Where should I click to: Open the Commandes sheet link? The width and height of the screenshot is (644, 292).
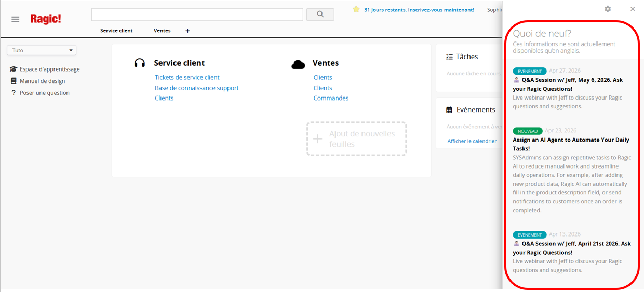[331, 98]
